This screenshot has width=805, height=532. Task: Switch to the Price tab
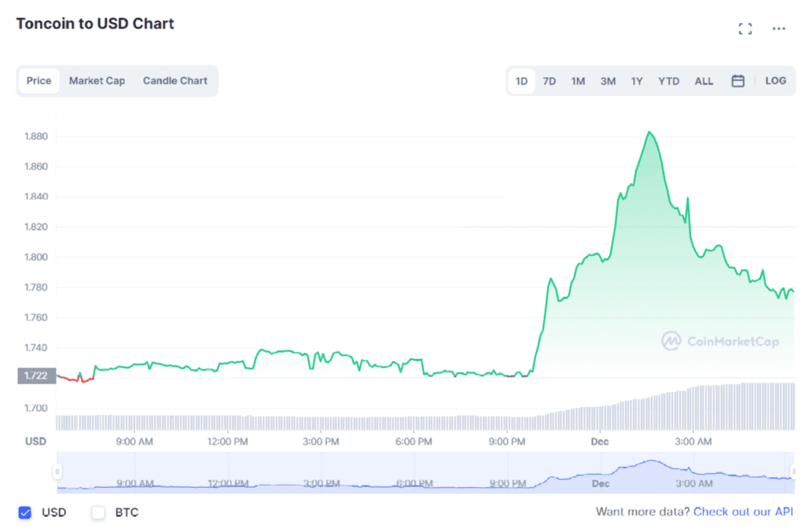click(39, 80)
